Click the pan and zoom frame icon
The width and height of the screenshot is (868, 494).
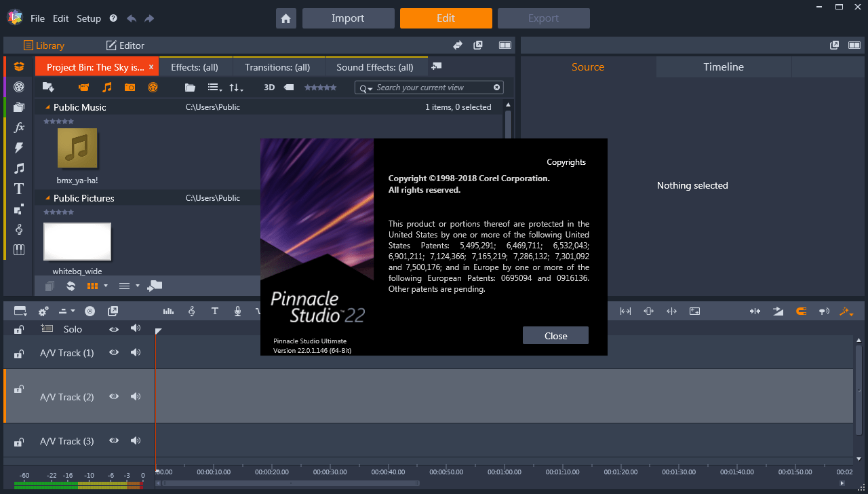coord(695,311)
